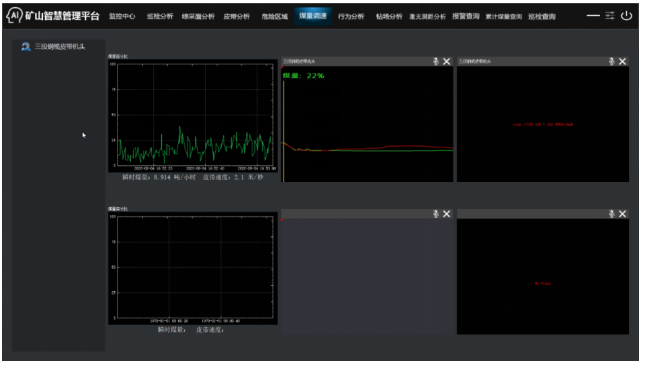The image size is (647, 368).
Task: Open the settings sliders icon in title bar
Action: [610, 16]
